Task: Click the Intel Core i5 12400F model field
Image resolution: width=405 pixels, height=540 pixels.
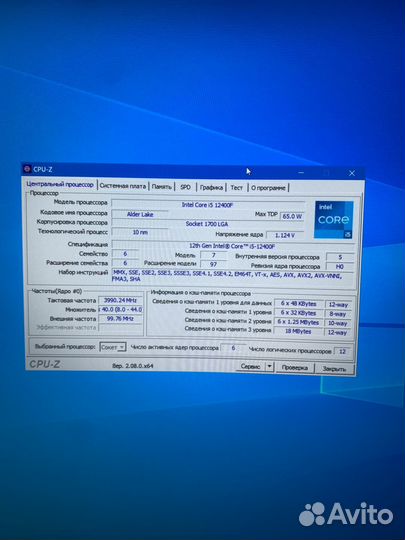Action: click(x=208, y=205)
